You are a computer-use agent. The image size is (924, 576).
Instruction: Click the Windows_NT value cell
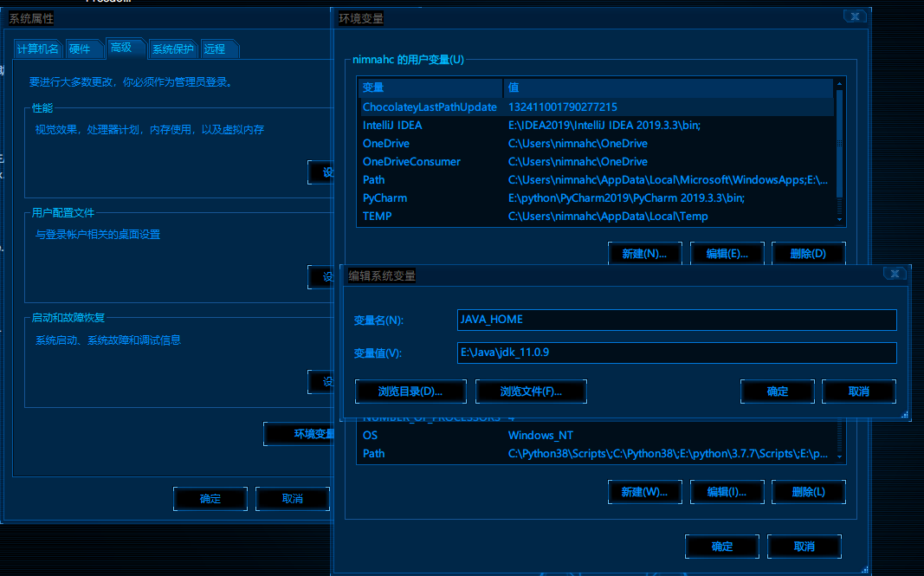coord(540,435)
